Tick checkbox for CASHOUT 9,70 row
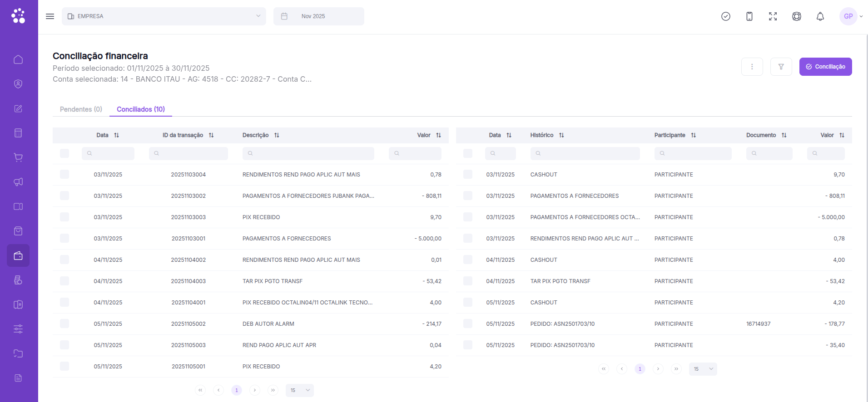The height and width of the screenshot is (402, 868). 468,174
